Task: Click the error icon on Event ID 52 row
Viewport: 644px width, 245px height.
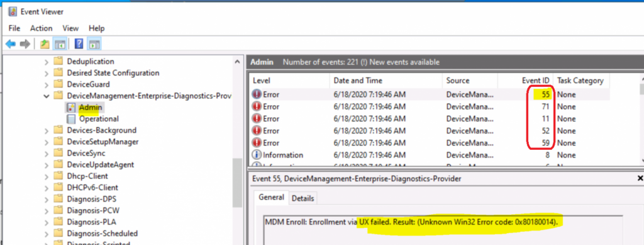Action: click(x=257, y=131)
